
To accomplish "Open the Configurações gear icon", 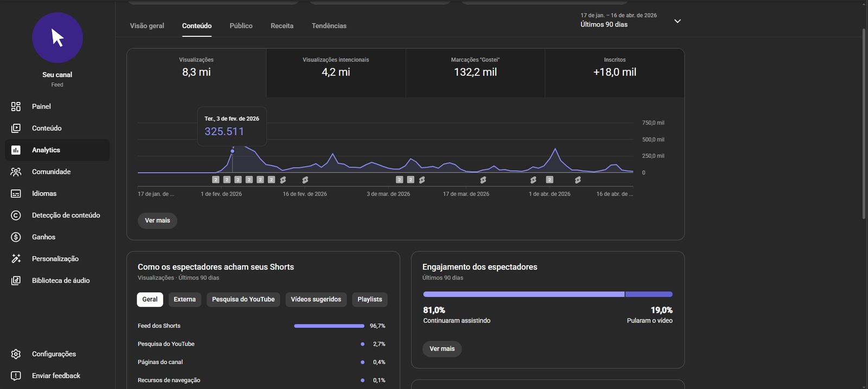I will (x=16, y=354).
